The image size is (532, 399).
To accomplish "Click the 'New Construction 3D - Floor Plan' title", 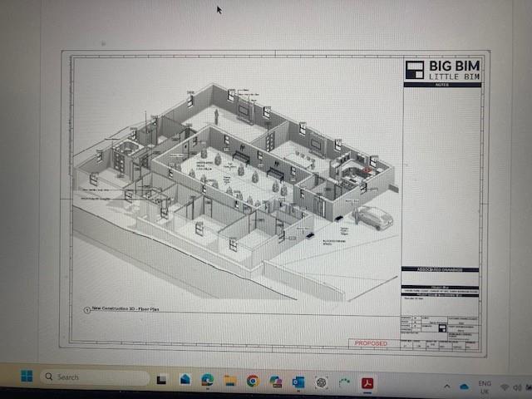I will 126,308.
